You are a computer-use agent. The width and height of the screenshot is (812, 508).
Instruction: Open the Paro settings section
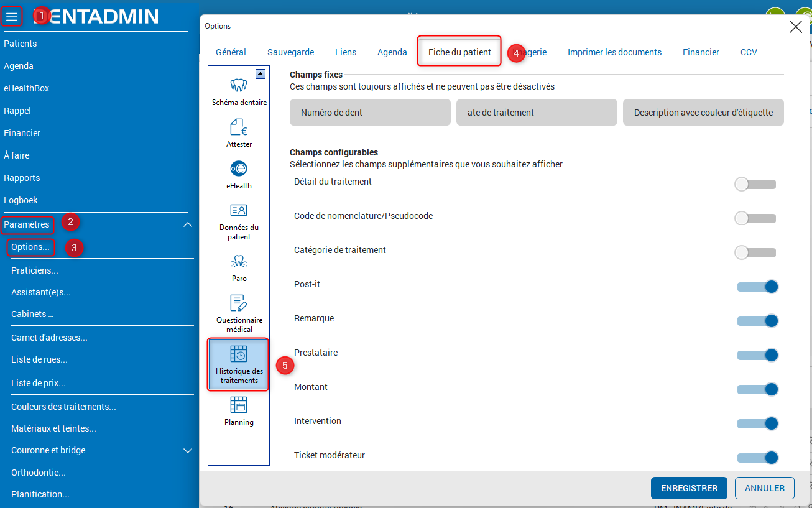[x=239, y=267]
